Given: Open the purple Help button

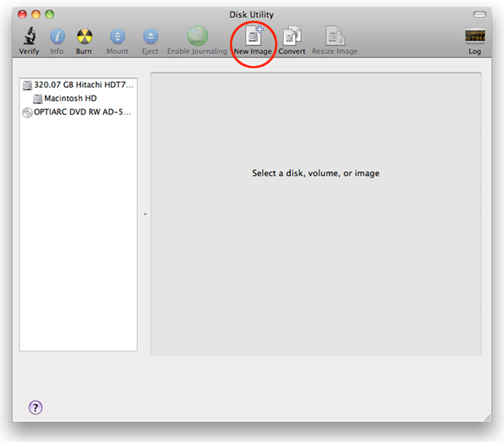Looking at the screenshot, I should point(36,407).
